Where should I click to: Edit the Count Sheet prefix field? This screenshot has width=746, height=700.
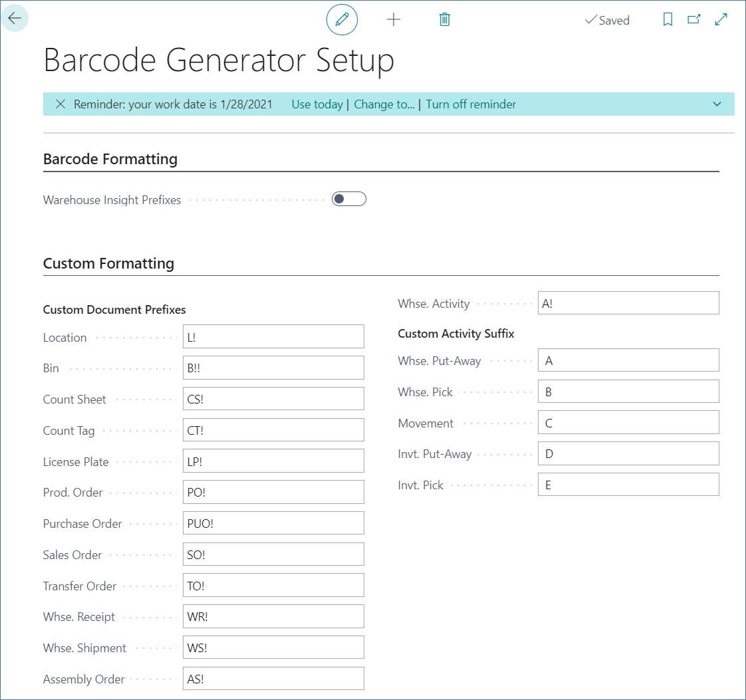tap(273, 398)
